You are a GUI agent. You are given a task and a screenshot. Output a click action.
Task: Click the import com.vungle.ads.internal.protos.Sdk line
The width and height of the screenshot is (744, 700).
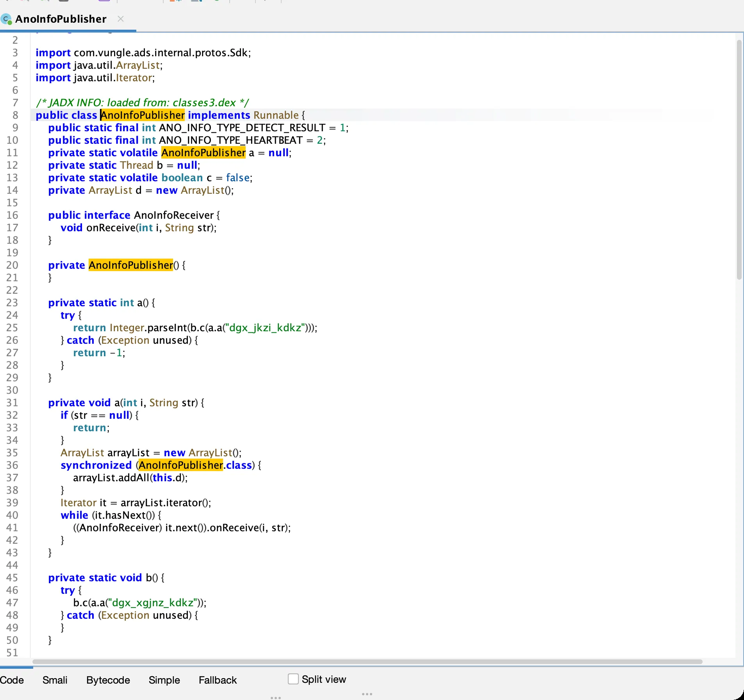point(143,53)
